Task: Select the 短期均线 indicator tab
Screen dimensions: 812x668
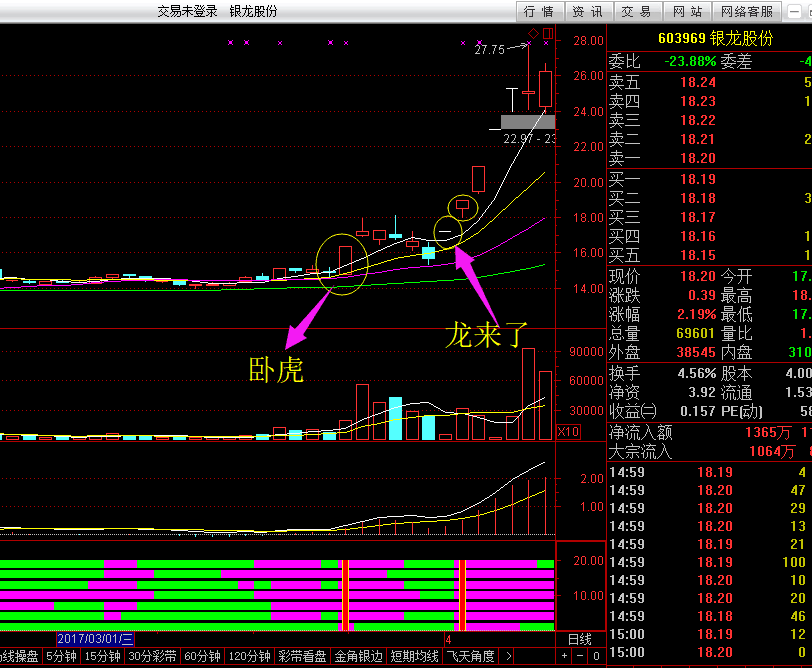Action: click(414, 657)
